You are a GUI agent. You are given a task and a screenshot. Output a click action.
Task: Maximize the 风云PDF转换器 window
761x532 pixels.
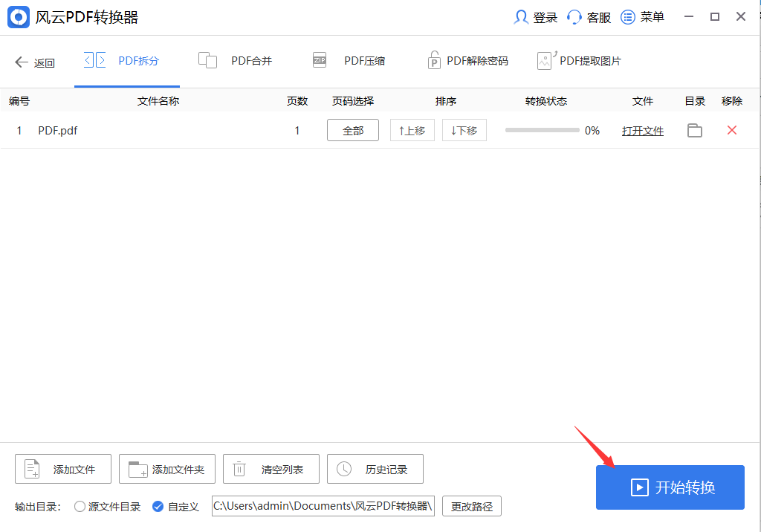714,16
